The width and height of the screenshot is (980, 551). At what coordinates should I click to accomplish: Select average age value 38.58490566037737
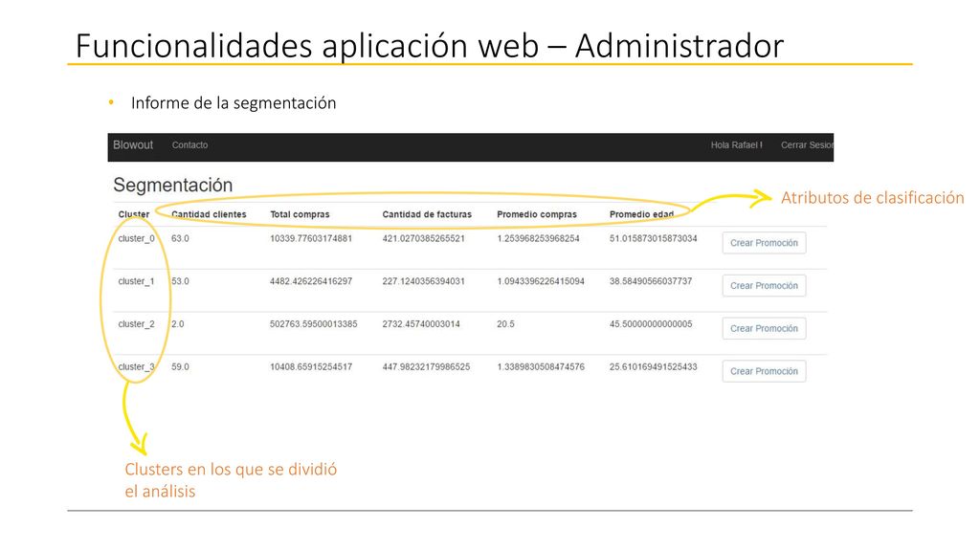651,281
